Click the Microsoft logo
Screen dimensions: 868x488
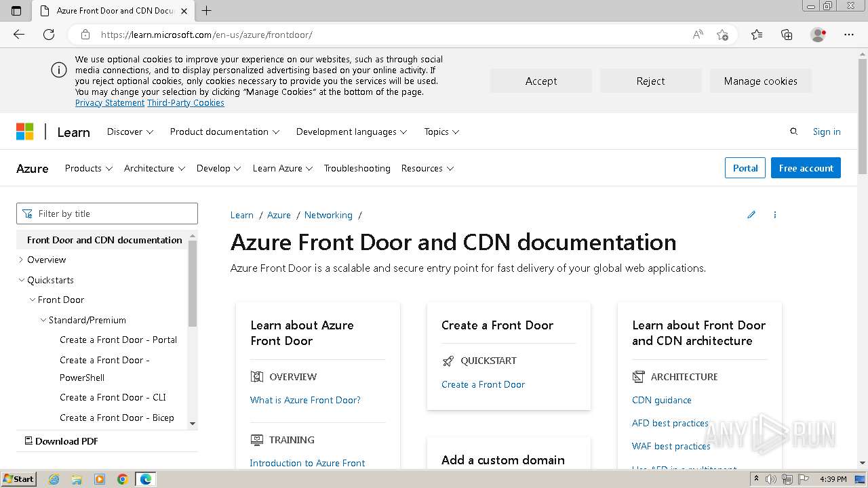tap(25, 131)
